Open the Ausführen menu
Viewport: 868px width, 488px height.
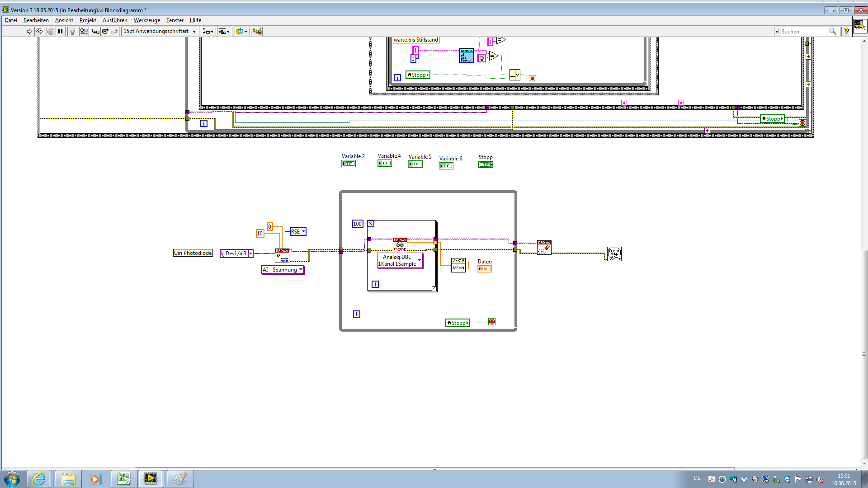pyautogui.click(x=115, y=20)
